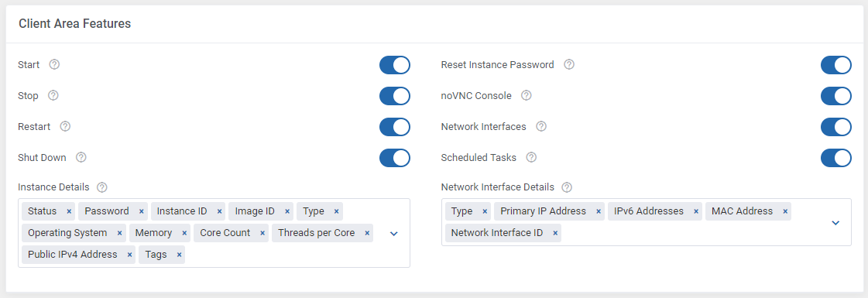Remove the Password tag
Screen dimensions: 868x298
coord(141,211)
